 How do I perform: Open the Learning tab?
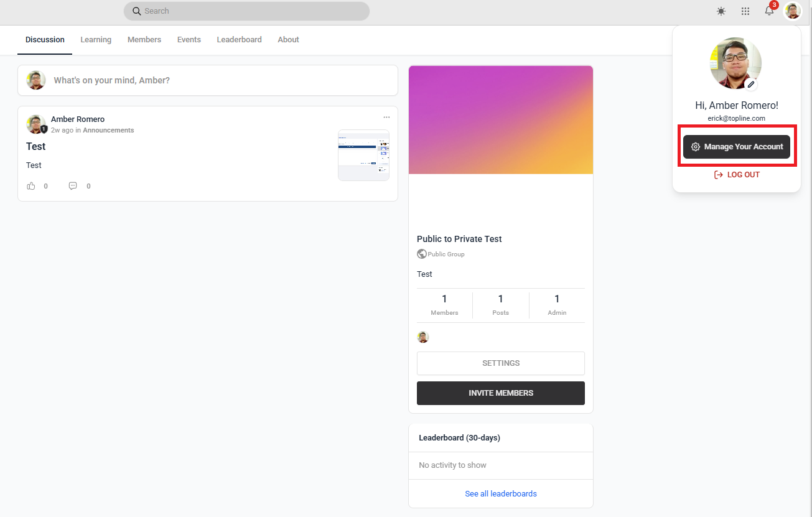tap(96, 40)
